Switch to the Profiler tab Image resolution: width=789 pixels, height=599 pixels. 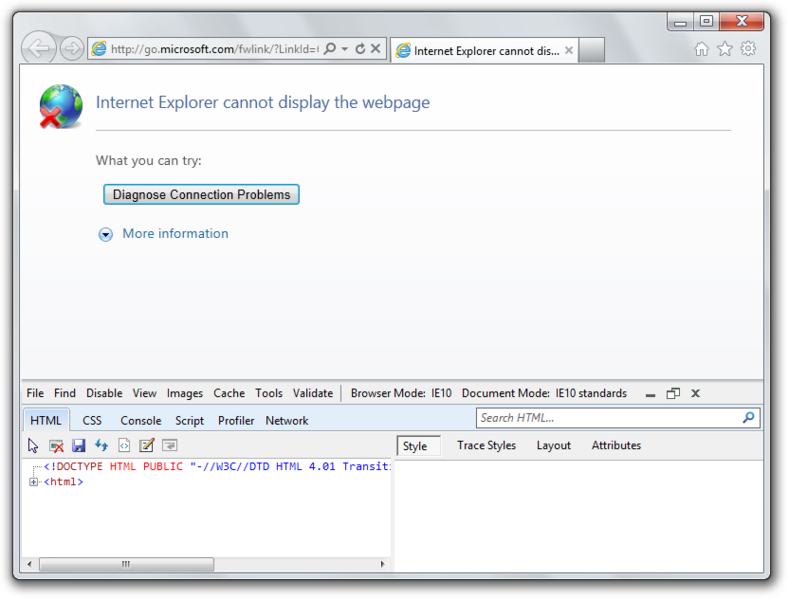[236, 420]
